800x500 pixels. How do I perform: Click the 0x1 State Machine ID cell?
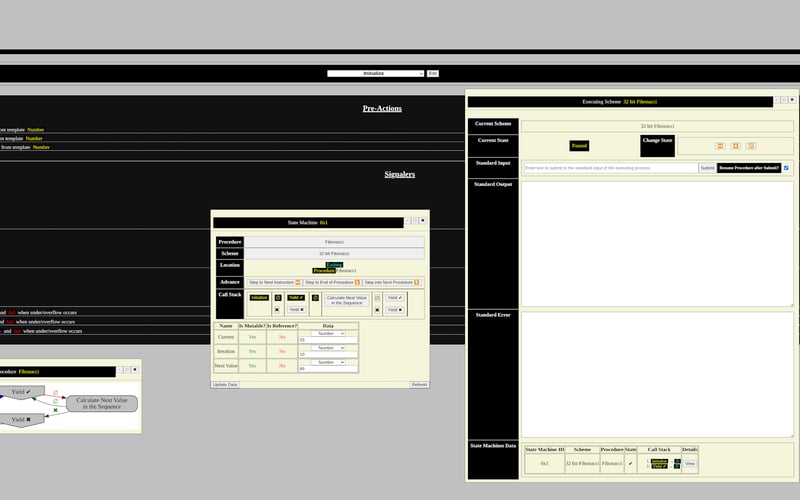click(x=544, y=463)
